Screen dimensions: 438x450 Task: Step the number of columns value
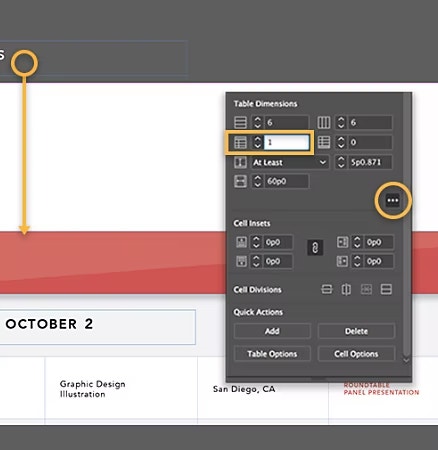click(341, 122)
